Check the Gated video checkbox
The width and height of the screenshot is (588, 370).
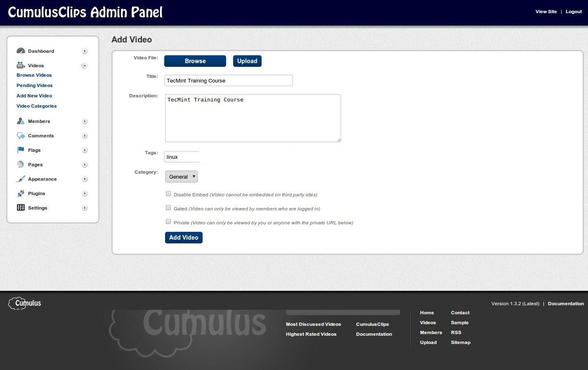tap(168, 207)
